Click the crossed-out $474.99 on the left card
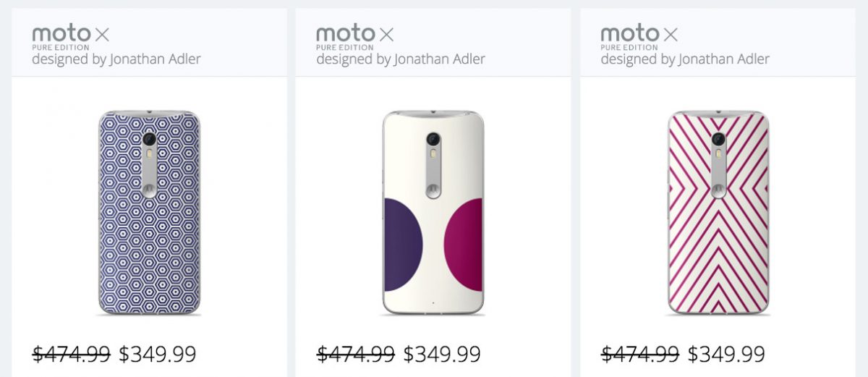868x377 pixels. click(72, 354)
